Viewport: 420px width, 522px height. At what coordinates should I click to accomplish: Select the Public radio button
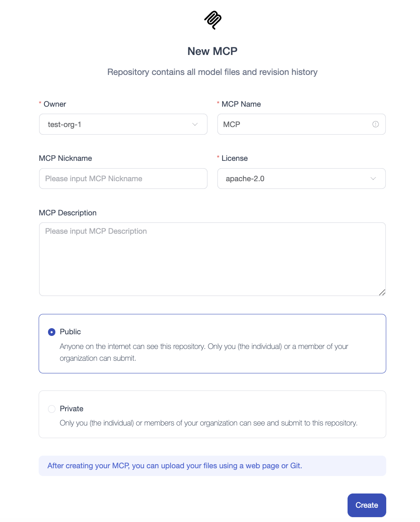click(52, 332)
